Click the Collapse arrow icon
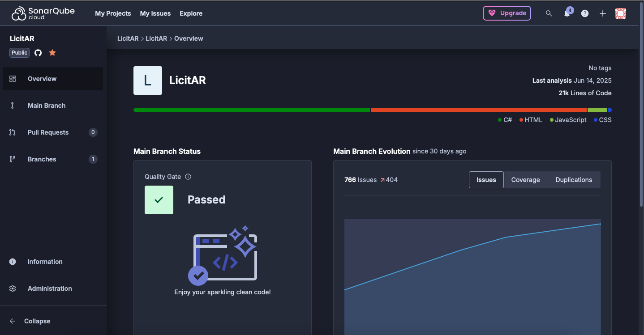 13,321
